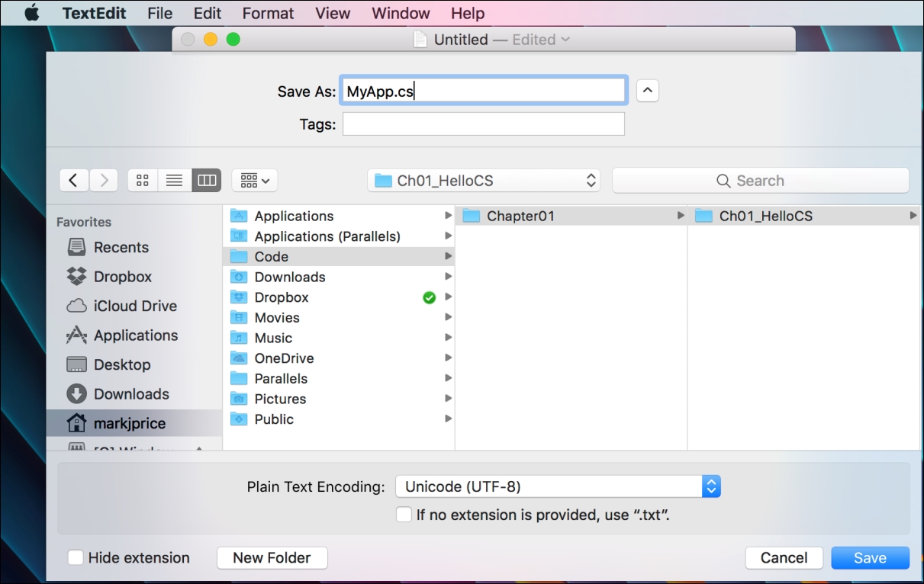
Task: Open the Window menu
Action: 401,13
